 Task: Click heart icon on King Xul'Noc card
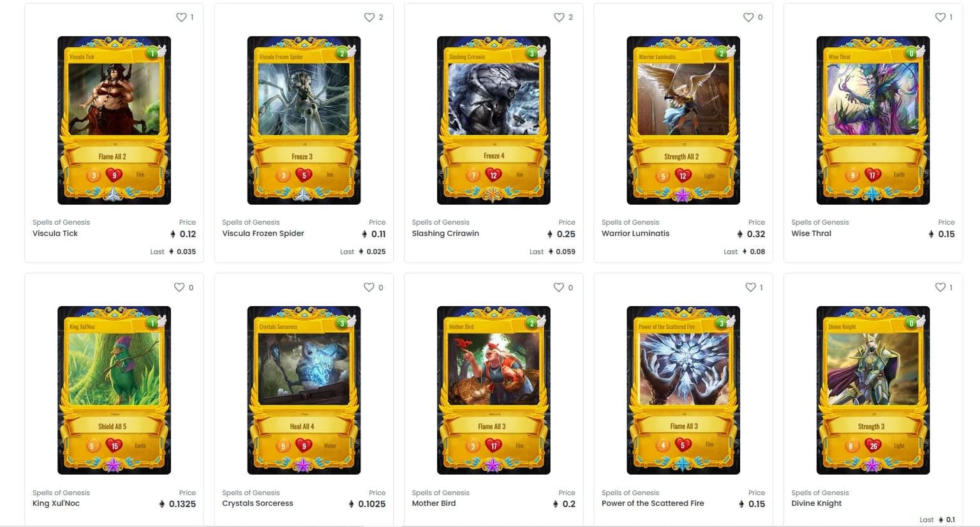point(179,287)
